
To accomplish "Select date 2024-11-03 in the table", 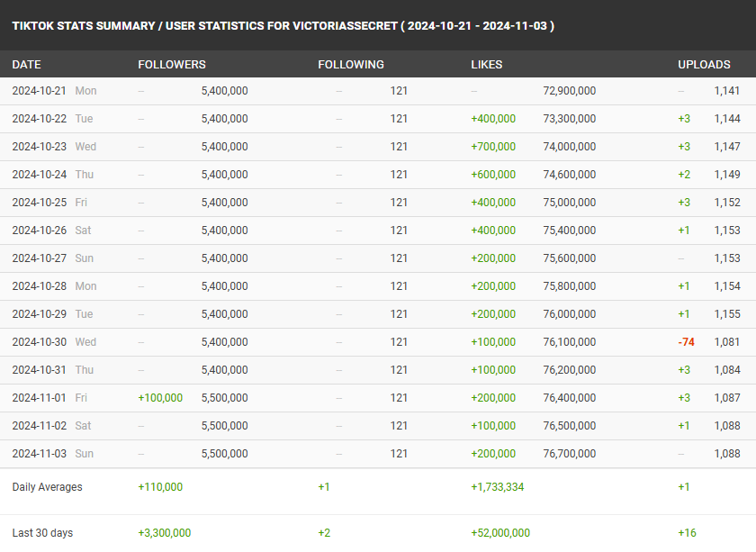I will pos(39,454).
